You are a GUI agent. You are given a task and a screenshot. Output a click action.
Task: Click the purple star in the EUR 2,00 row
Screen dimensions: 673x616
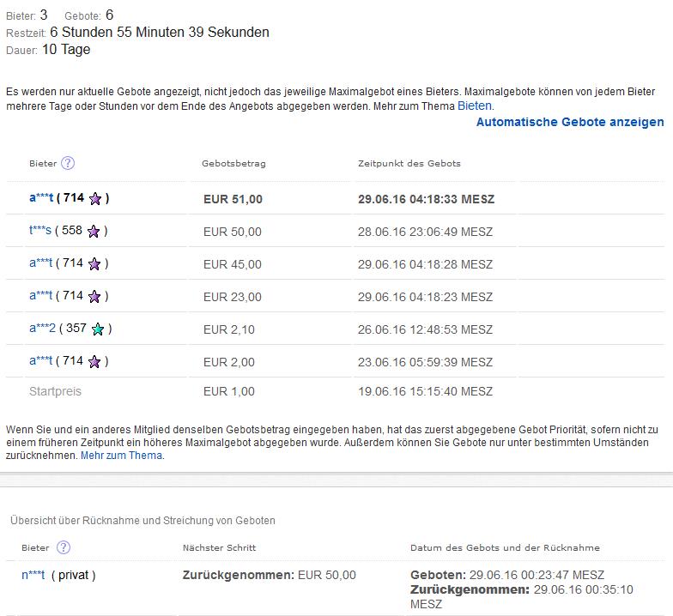tap(94, 361)
